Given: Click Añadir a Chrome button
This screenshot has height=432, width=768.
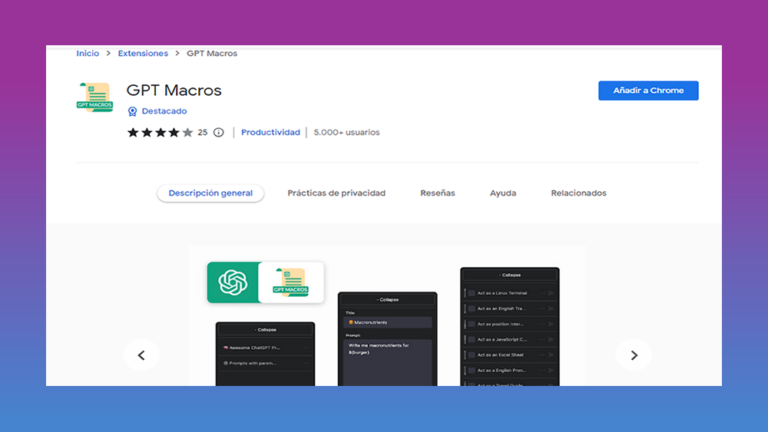Looking at the screenshot, I should [x=648, y=91].
